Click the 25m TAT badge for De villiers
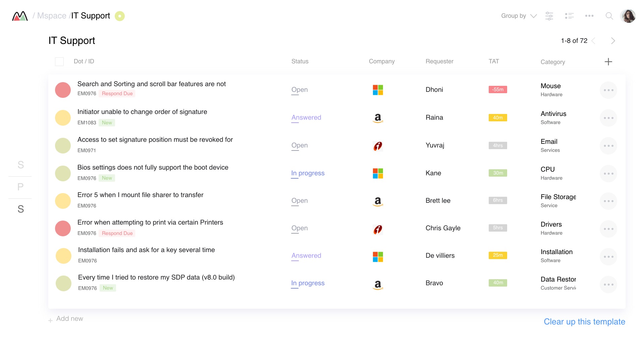 pyautogui.click(x=498, y=255)
